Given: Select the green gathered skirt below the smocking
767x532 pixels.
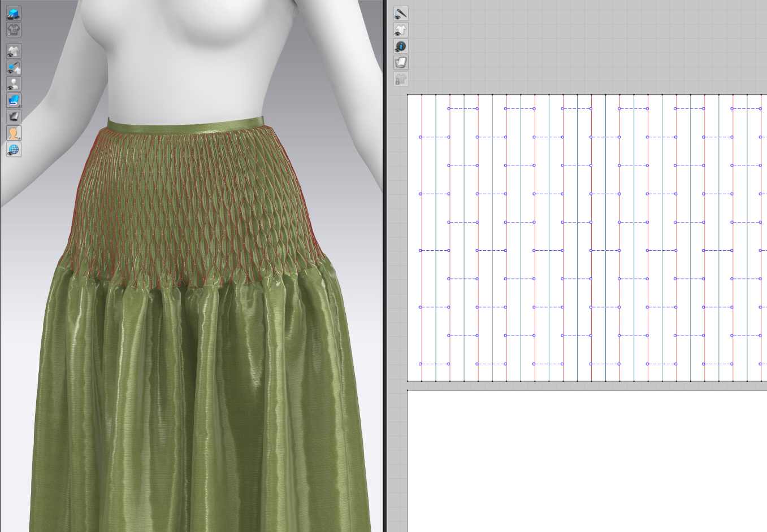Looking at the screenshot, I should [x=198, y=395].
